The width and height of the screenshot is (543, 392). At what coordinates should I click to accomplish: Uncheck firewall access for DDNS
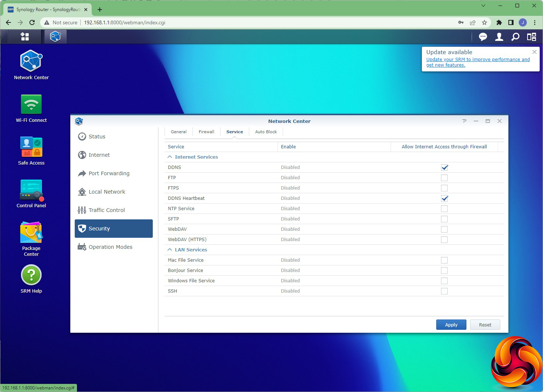coord(444,167)
